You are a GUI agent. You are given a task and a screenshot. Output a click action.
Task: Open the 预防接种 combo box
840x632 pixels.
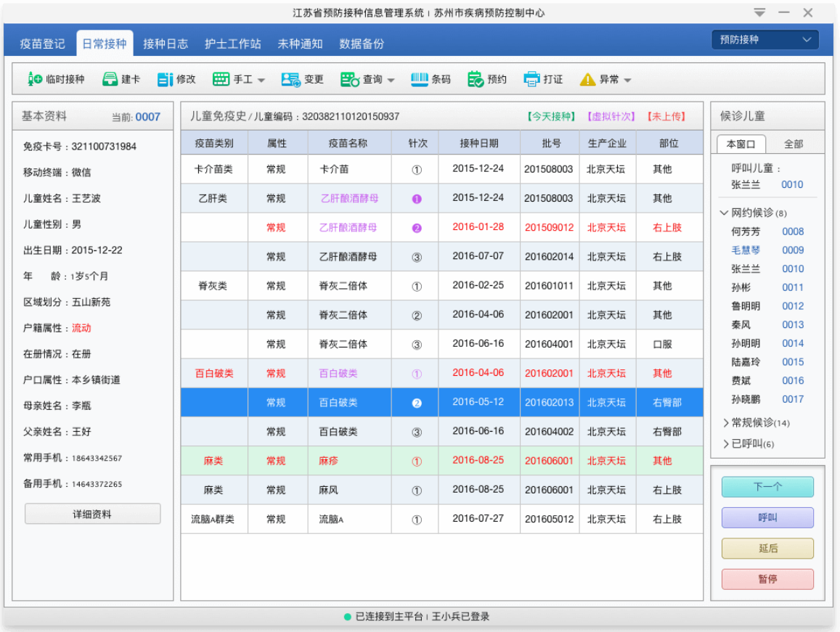pyautogui.click(x=765, y=40)
